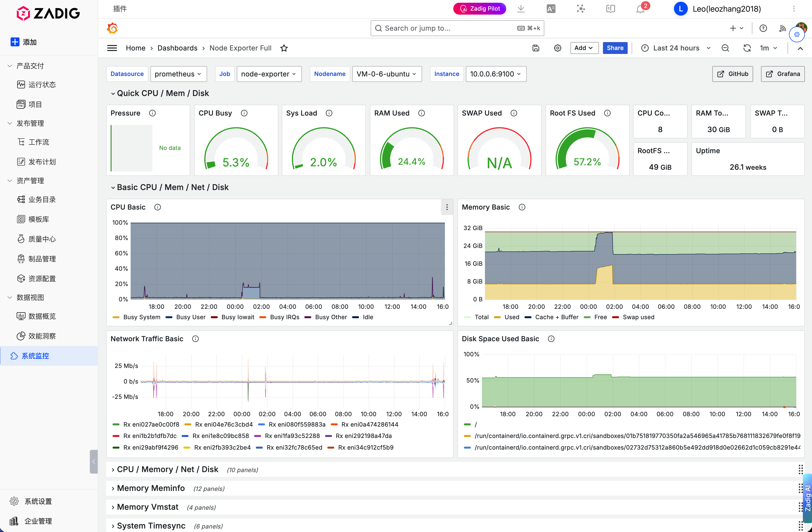
Task: Click the zoom out time range icon
Action: (x=725, y=48)
